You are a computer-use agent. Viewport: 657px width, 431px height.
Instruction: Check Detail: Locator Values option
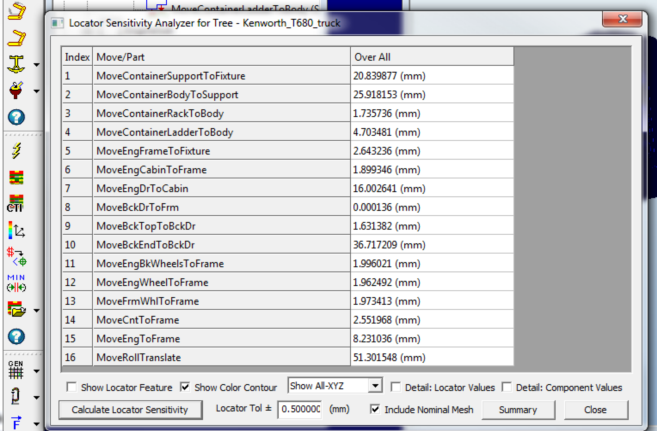coord(397,387)
